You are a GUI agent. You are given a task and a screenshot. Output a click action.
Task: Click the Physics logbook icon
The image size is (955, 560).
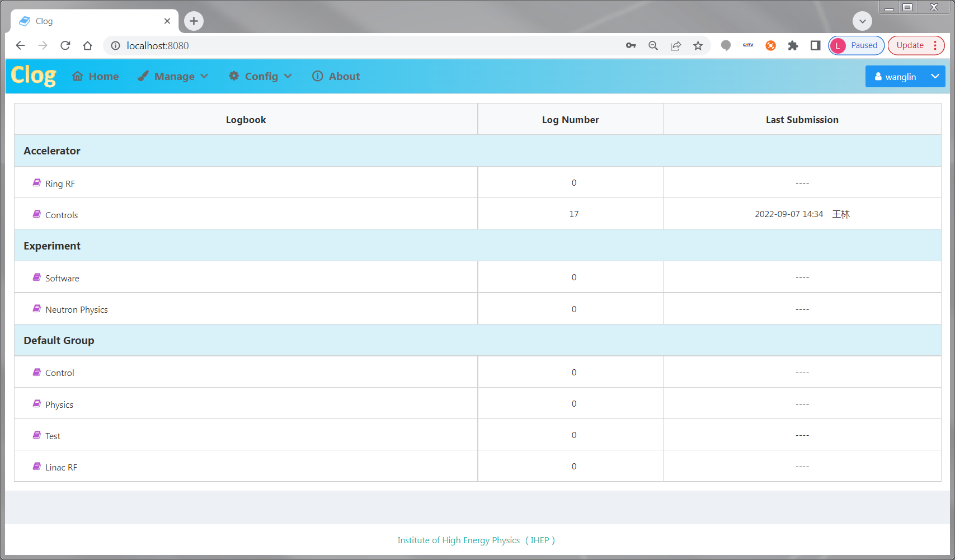[x=37, y=403]
